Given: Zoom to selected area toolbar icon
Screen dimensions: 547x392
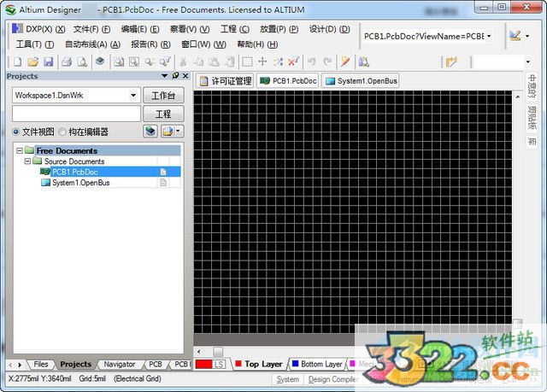Looking at the screenshot, I should pyautogui.click(x=134, y=62).
